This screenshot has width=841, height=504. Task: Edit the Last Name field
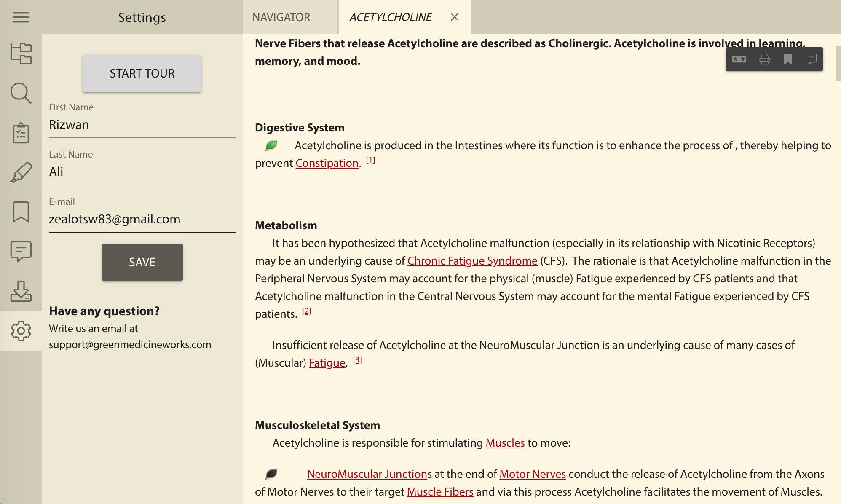pyautogui.click(x=142, y=172)
